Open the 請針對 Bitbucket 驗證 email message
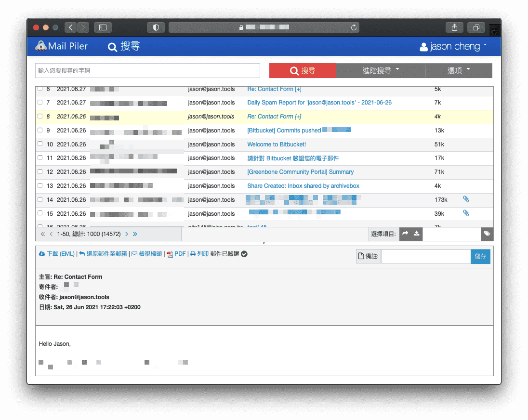The height and width of the screenshot is (420, 528). 293,158
